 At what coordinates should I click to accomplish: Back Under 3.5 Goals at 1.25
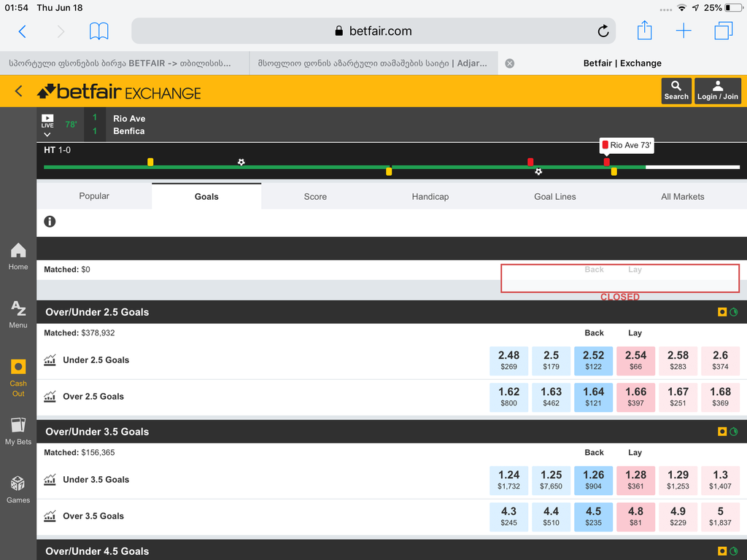click(551, 480)
